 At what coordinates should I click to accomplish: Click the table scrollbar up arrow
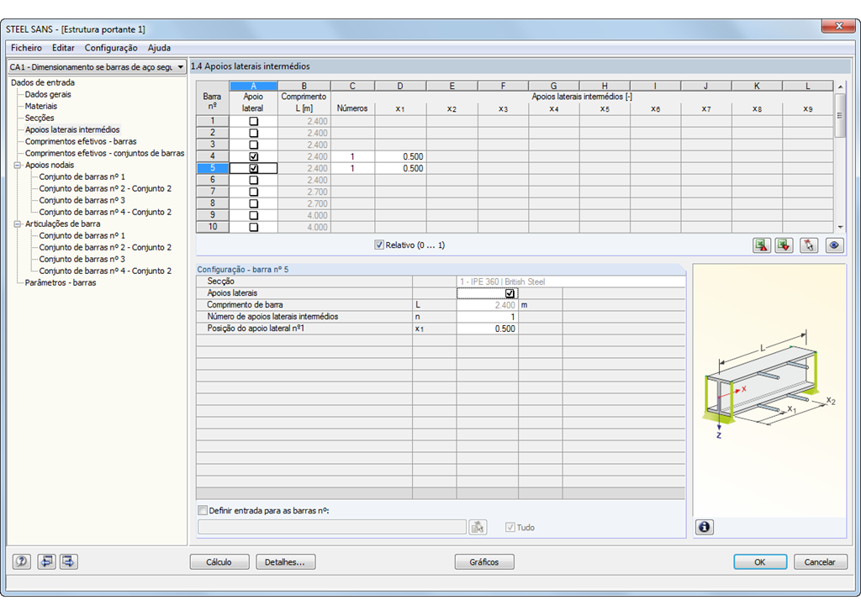tap(840, 87)
